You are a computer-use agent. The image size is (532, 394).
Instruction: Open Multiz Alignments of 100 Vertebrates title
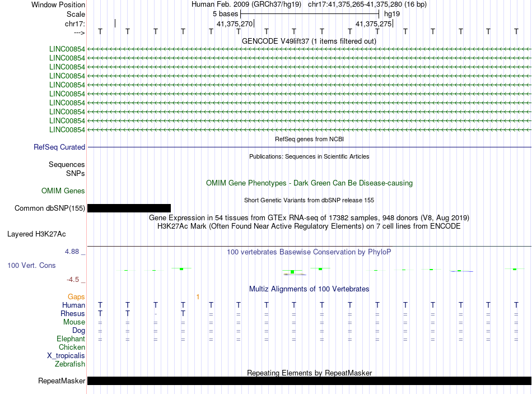(x=309, y=289)
